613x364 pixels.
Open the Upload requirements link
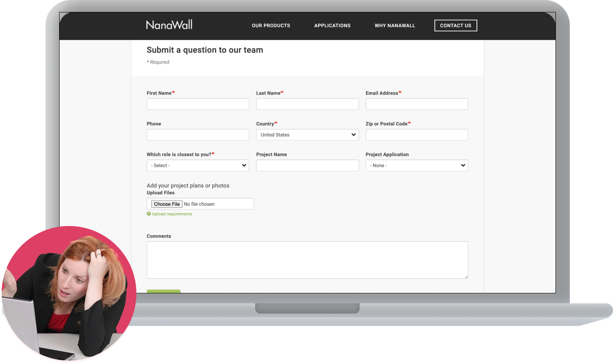click(x=172, y=214)
